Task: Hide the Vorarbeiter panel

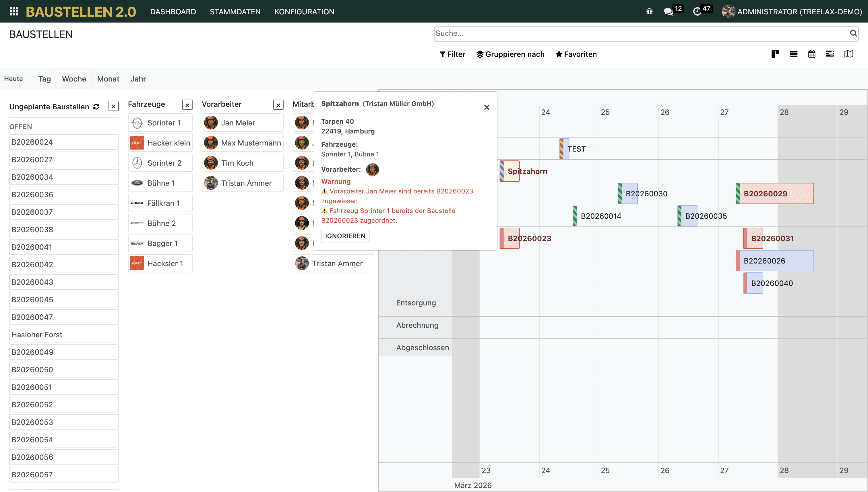Action: (x=278, y=105)
